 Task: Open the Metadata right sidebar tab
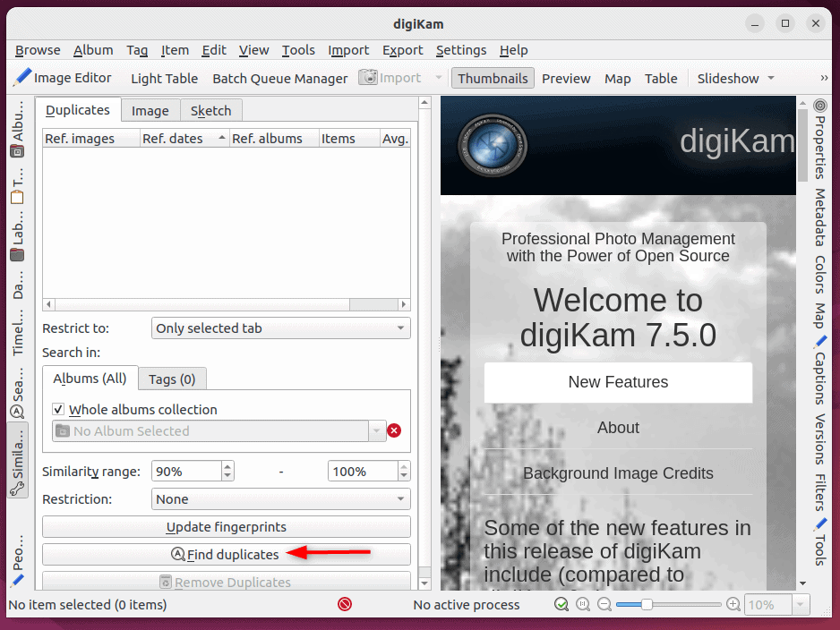[x=819, y=217]
